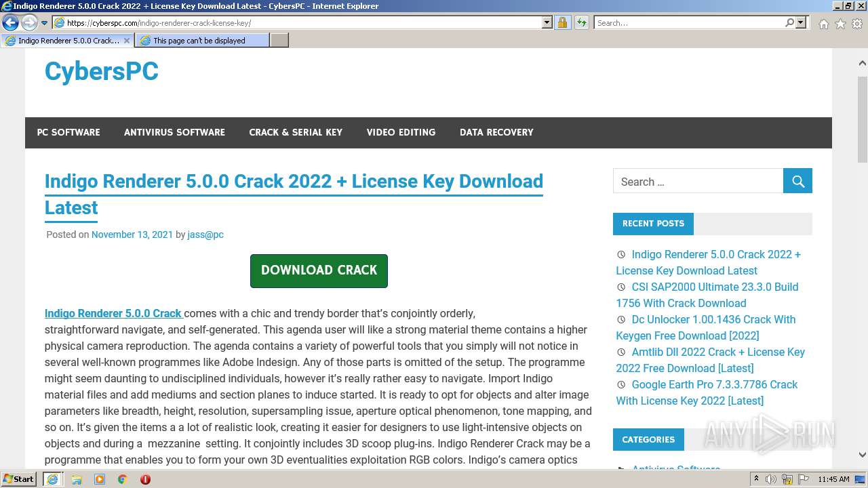The width and height of the screenshot is (868, 488).
Task: Click the blue sidebar search magnifier button
Action: [797, 182]
